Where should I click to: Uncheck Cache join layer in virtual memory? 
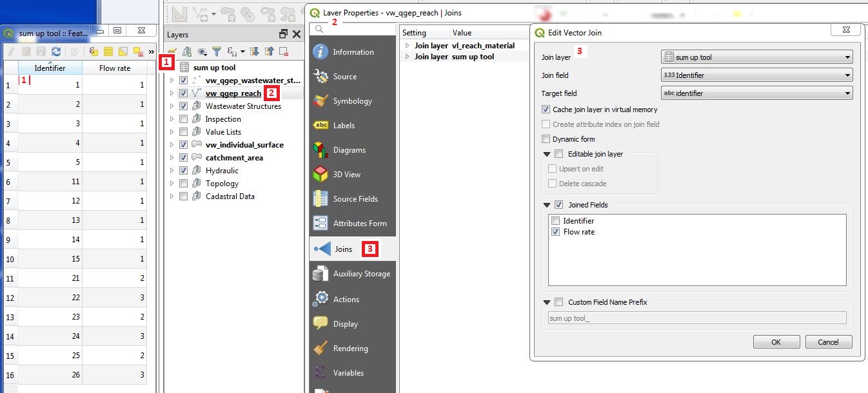546,110
